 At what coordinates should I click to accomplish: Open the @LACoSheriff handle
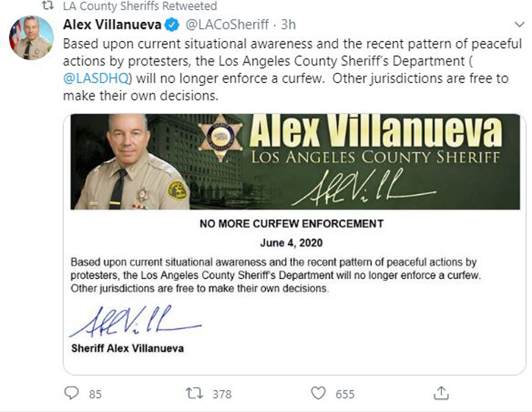tap(227, 25)
